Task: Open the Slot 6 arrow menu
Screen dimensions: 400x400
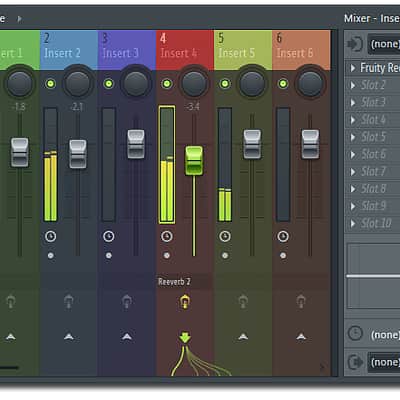Action: 353,154
